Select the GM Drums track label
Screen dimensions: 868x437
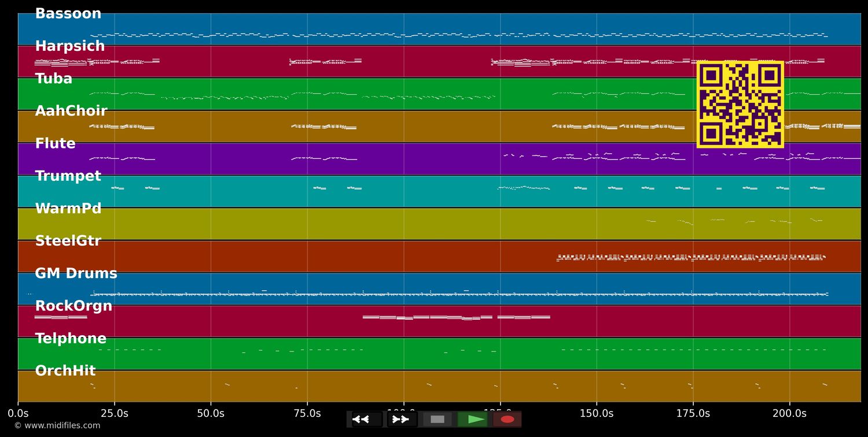tap(76, 273)
